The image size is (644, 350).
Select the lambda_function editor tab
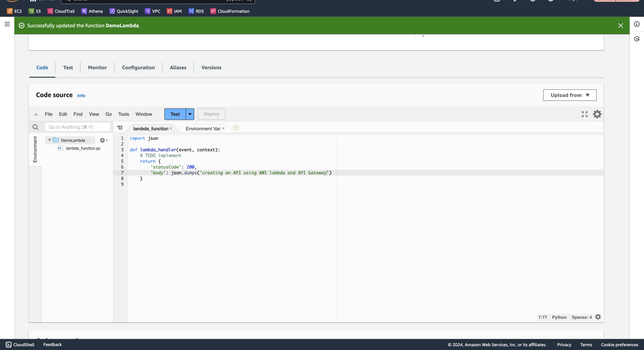151,129
